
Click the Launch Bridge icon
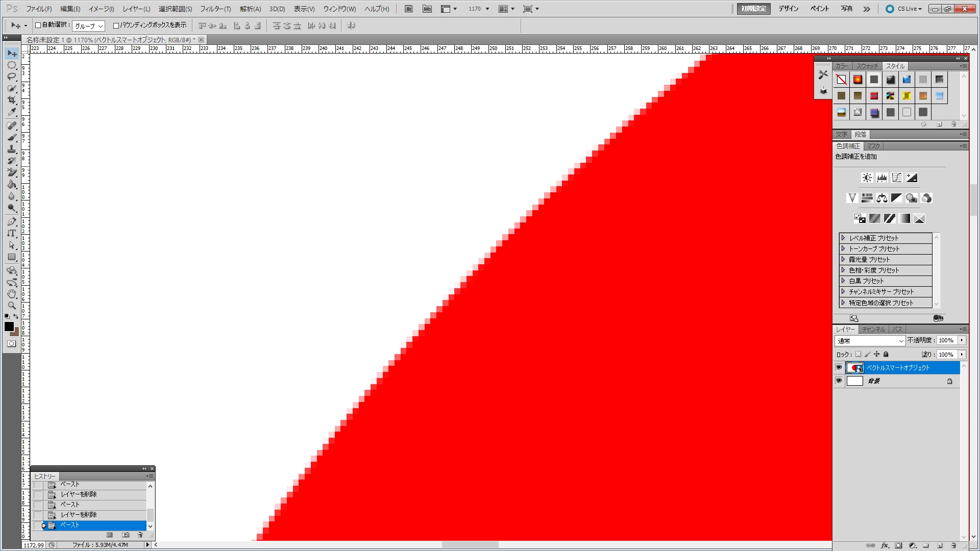tap(408, 9)
